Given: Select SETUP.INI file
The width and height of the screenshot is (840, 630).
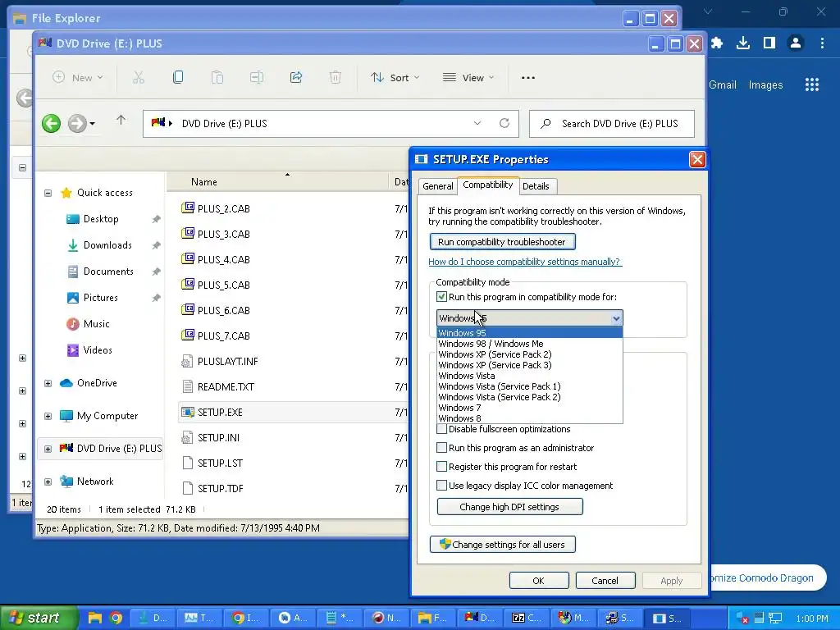Looking at the screenshot, I should [218, 438].
